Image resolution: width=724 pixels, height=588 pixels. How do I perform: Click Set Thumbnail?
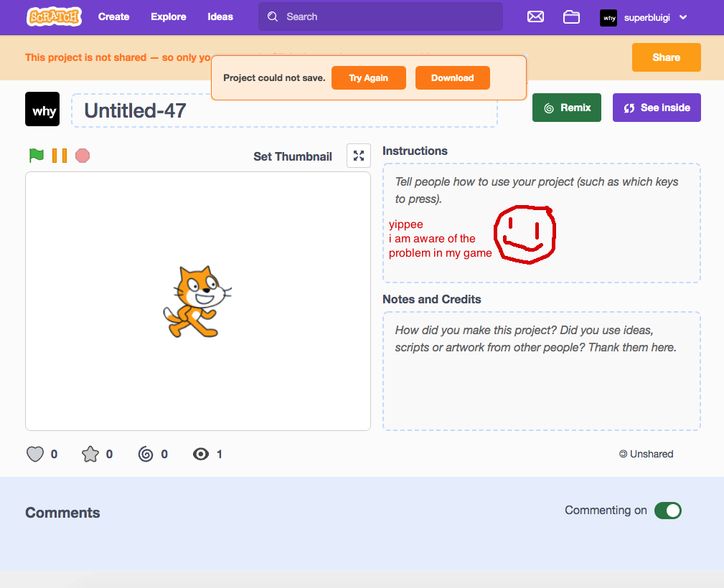pyautogui.click(x=293, y=156)
